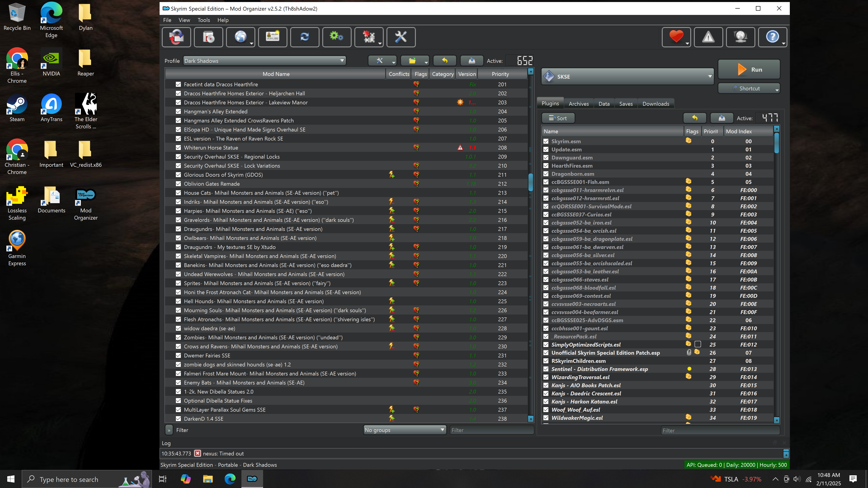This screenshot has height=488, width=868.
Task: Toggle RSkyrimChildren.esm plugin checkbox
Action: click(546, 361)
